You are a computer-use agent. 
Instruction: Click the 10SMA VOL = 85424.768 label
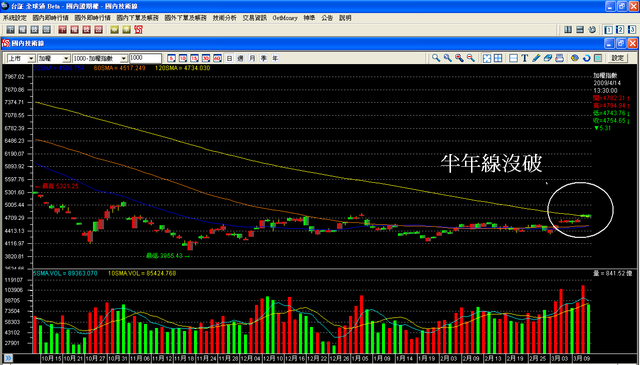(x=142, y=273)
